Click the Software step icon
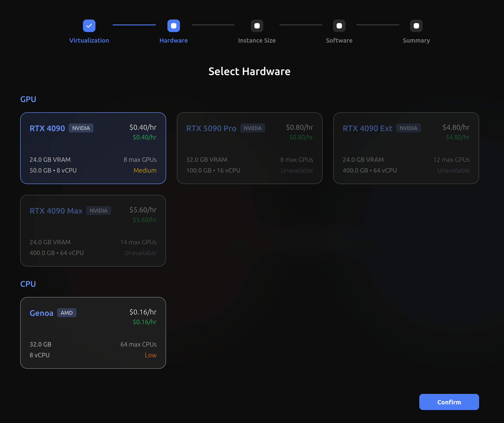This screenshot has height=423, width=504. [x=339, y=26]
